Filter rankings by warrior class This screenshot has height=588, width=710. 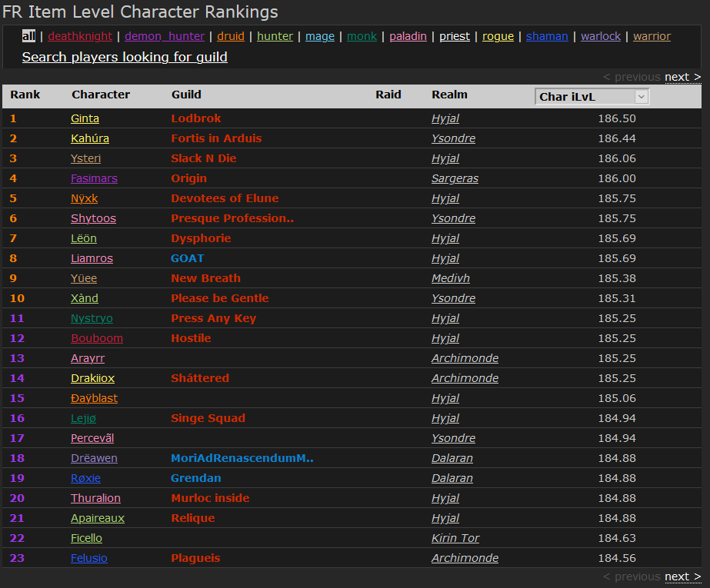652,36
